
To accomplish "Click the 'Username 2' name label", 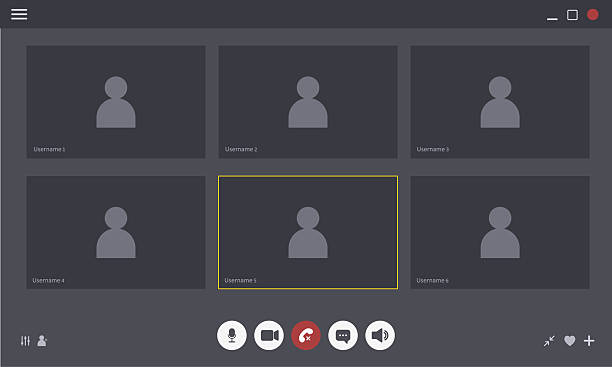I will 241,149.
